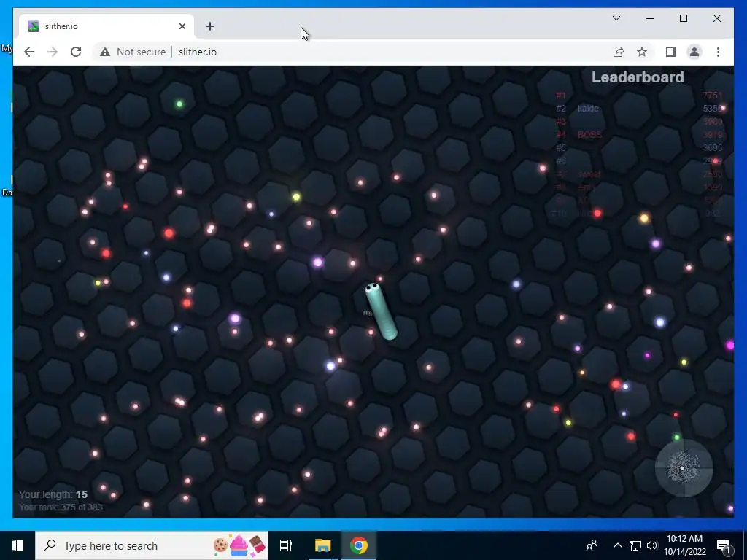This screenshot has width=747, height=560.
Task: Reload the slither.io page
Action: 76,52
